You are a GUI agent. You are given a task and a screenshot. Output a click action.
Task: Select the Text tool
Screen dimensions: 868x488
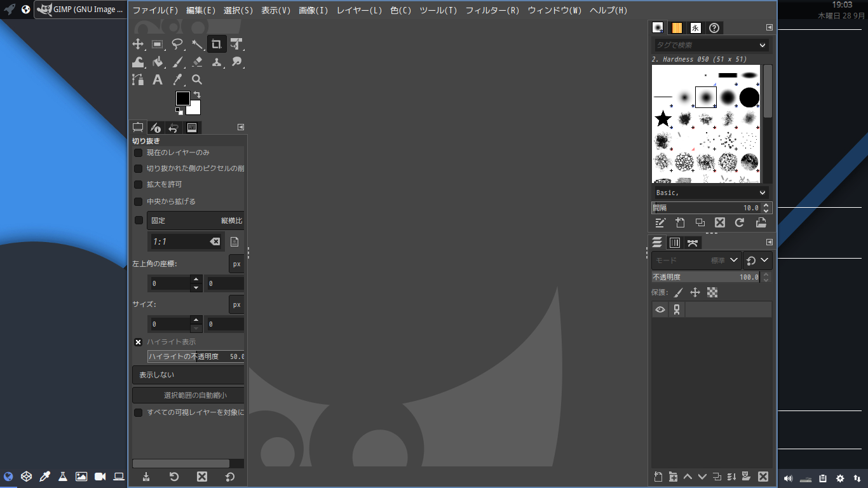(158, 79)
